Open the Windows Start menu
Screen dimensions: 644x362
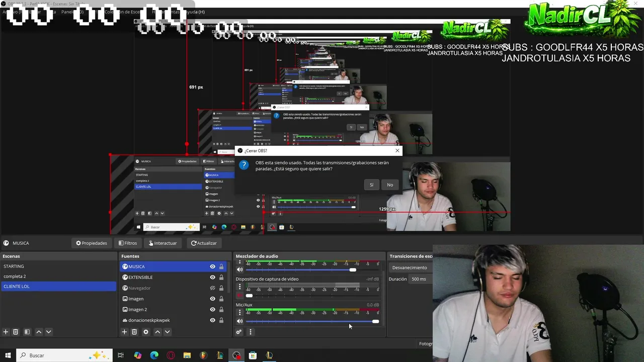click(x=8, y=355)
